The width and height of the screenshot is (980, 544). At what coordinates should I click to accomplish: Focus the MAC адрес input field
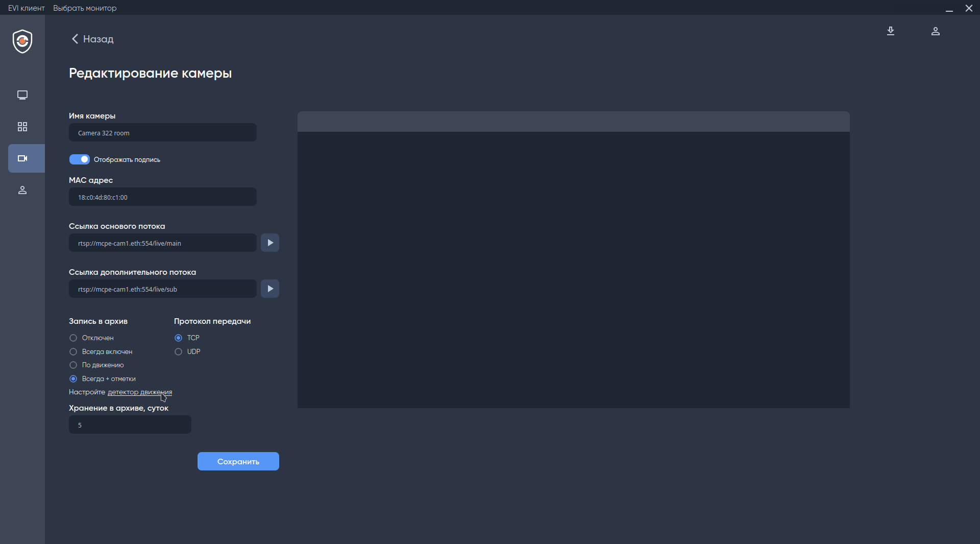163,197
